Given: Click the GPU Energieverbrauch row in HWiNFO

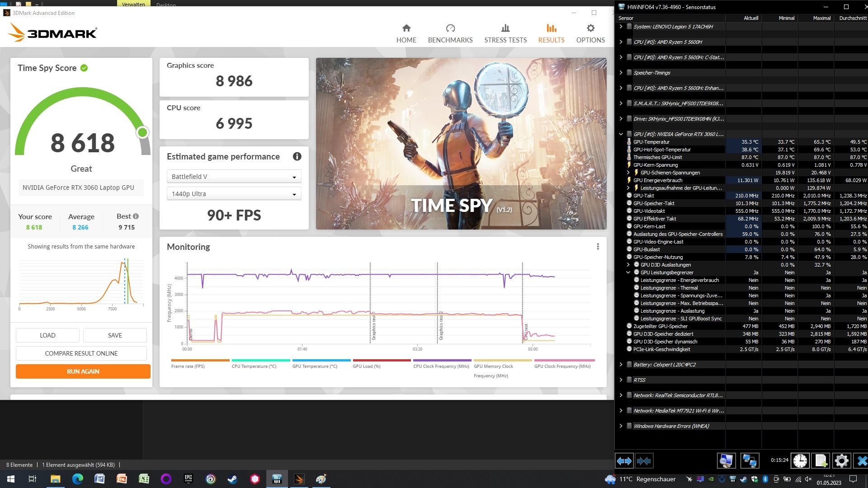Looking at the screenshot, I should coord(741,180).
